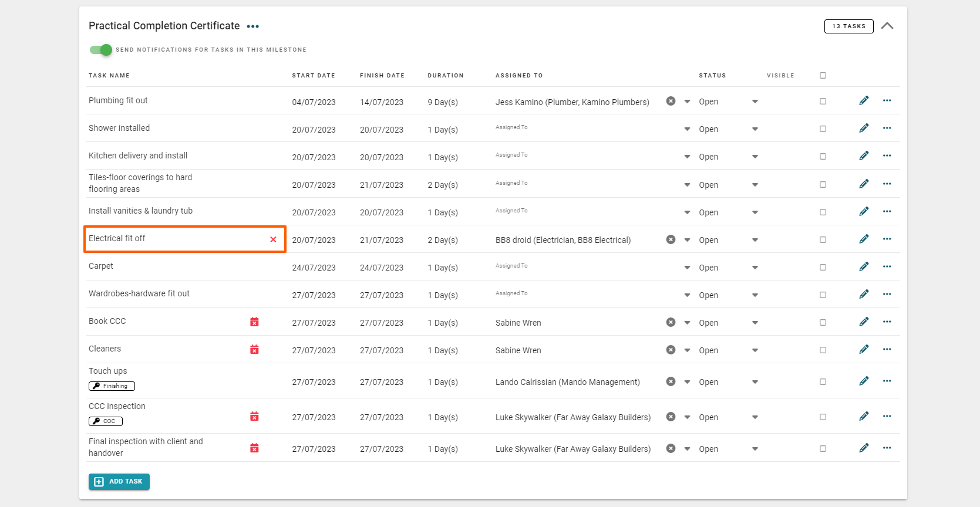
Task: Edit the Touch ups task with pencil icon
Action: (864, 381)
